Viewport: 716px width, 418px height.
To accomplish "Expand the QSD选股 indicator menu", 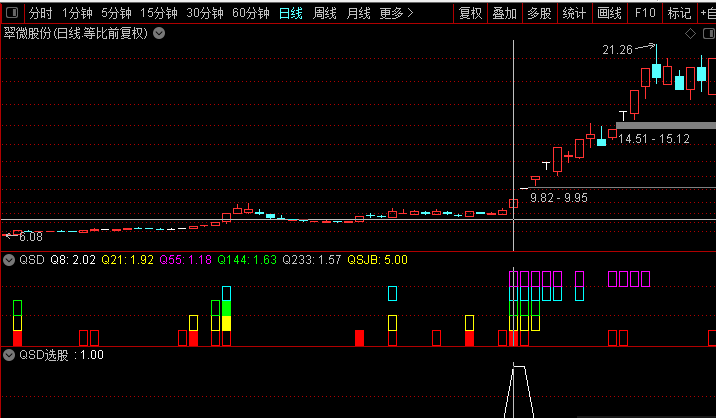I will coord(9,355).
